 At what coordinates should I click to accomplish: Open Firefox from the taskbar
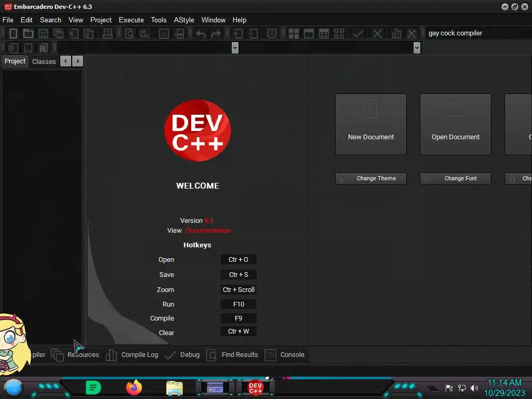point(134,388)
